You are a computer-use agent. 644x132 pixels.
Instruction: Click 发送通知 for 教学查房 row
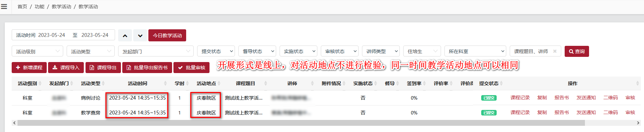coord(586,113)
